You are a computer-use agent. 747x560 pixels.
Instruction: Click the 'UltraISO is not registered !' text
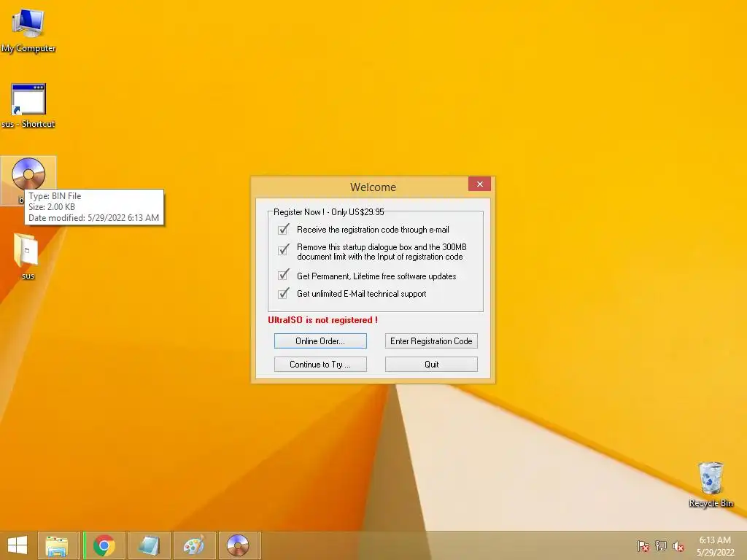(322, 320)
